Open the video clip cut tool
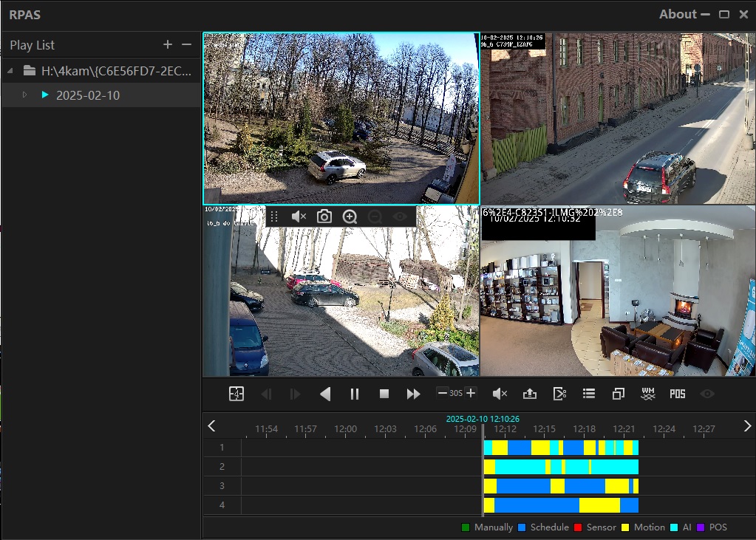 [x=559, y=394]
